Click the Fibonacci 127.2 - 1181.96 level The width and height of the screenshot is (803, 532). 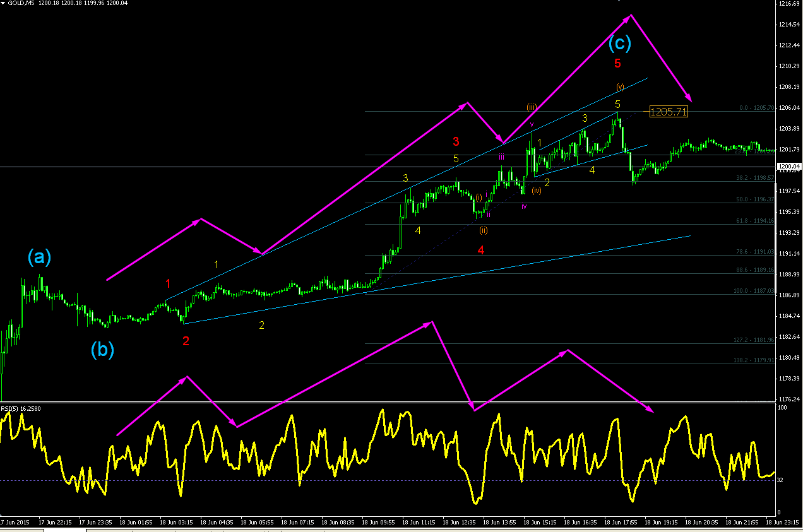755,340
